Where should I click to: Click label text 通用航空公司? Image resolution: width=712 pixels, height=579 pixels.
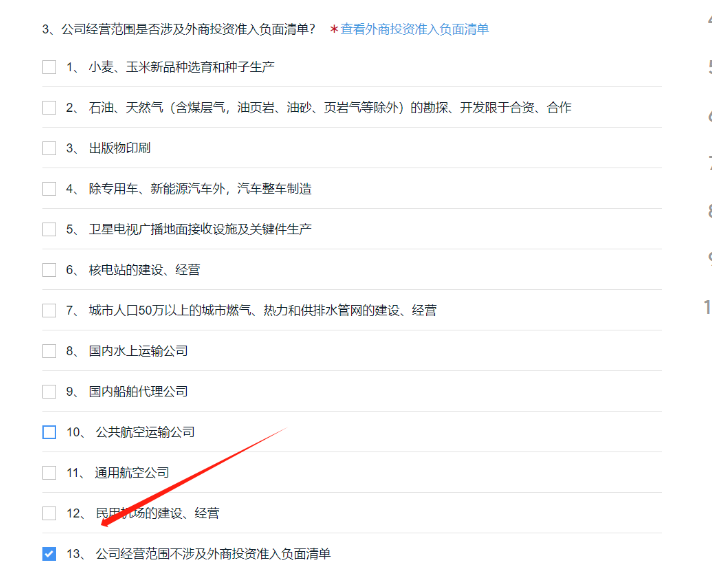tap(132, 473)
